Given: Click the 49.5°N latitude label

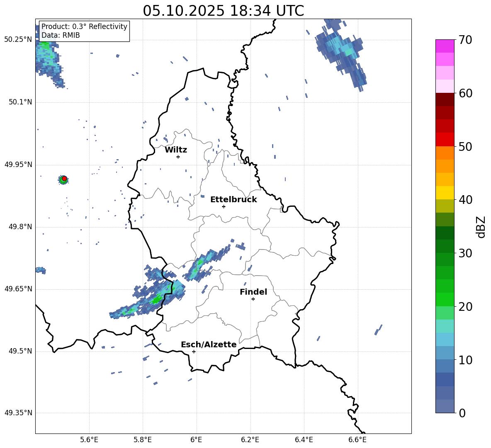Looking at the screenshot, I should [x=20, y=351].
